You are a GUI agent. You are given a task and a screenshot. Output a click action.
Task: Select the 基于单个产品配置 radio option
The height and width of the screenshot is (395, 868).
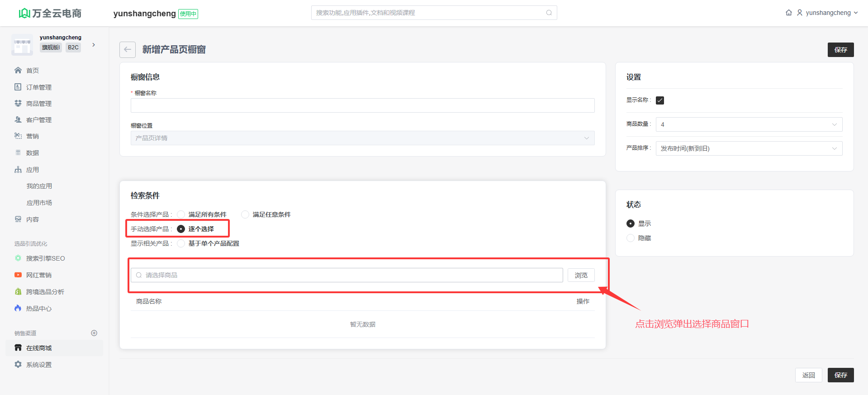pyautogui.click(x=181, y=243)
